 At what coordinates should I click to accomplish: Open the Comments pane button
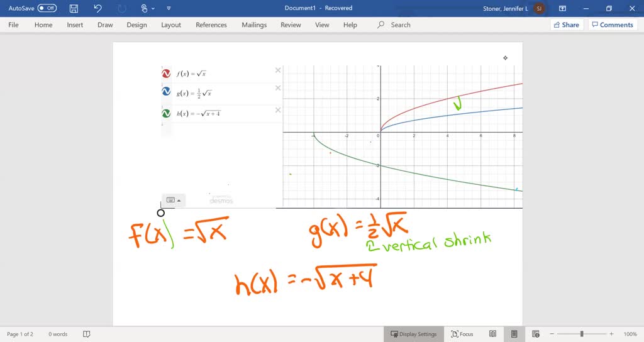(613, 25)
